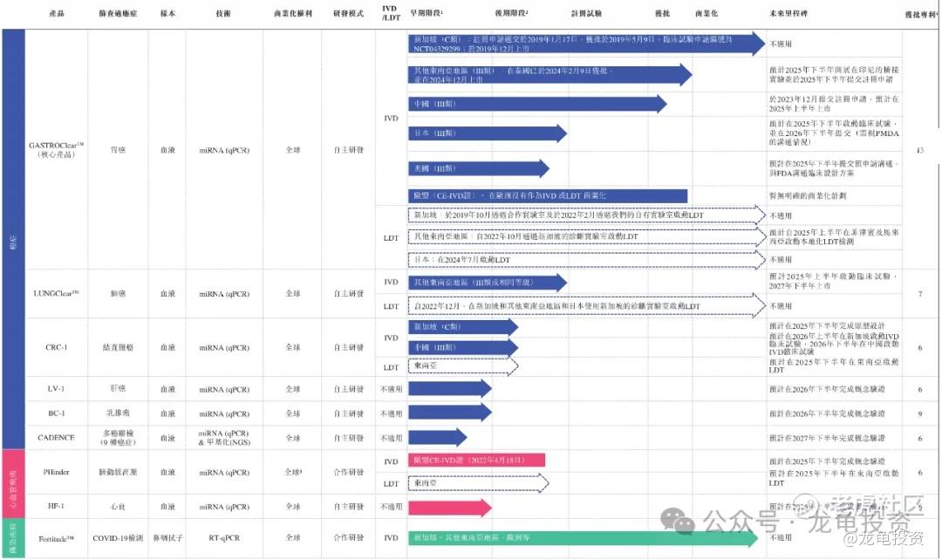Click BC-1 milestone 預計在2026年下半年完成概念驗證
The height and width of the screenshot is (560, 942).
point(827,413)
